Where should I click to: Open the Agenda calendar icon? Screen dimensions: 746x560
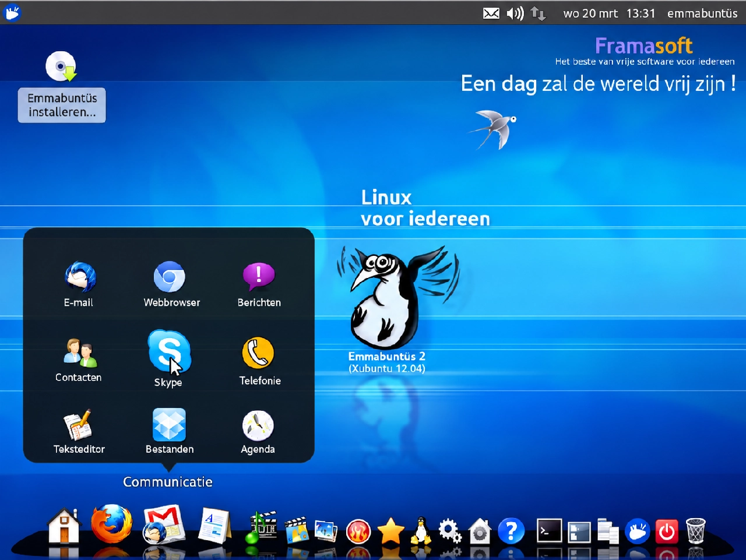click(258, 425)
